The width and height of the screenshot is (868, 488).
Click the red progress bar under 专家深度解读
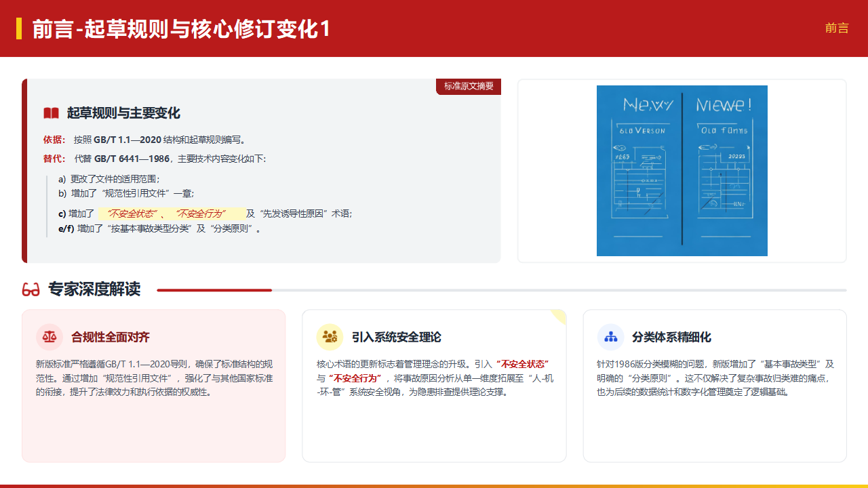[214, 290]
